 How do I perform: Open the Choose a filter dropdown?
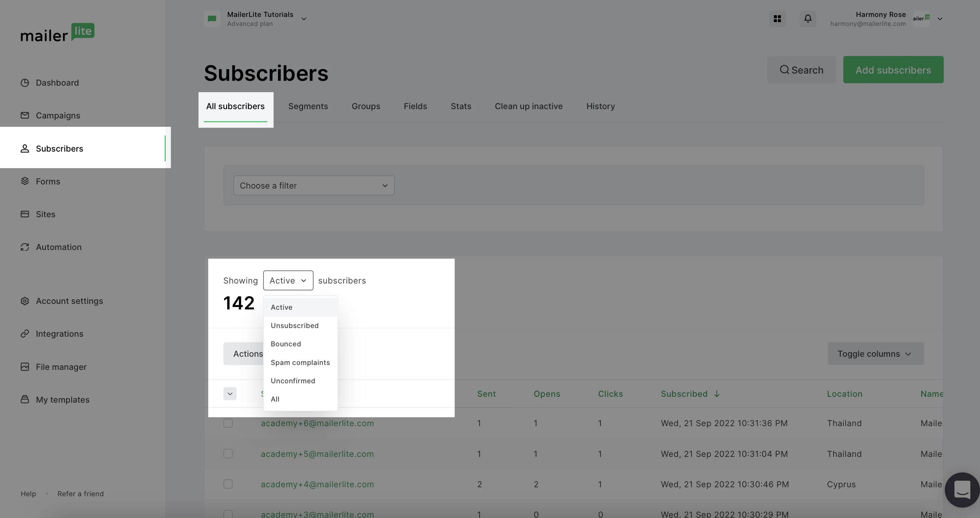(314, 185)
